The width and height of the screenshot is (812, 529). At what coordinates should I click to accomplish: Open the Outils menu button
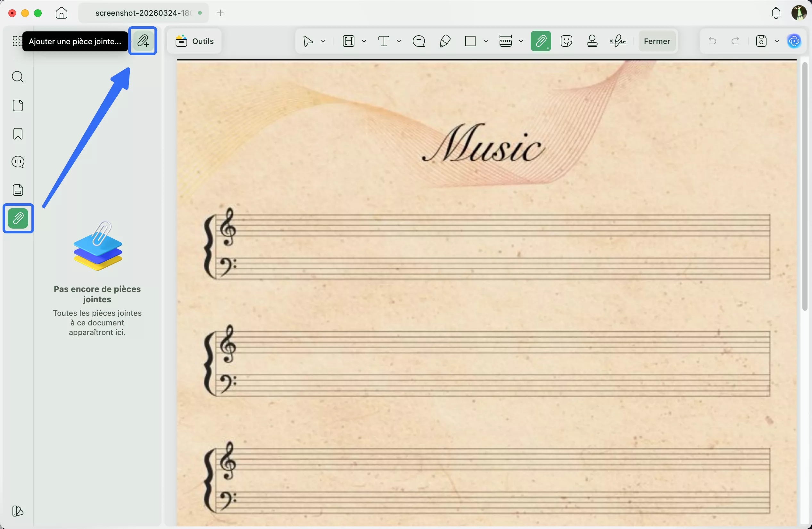point(195,41)
